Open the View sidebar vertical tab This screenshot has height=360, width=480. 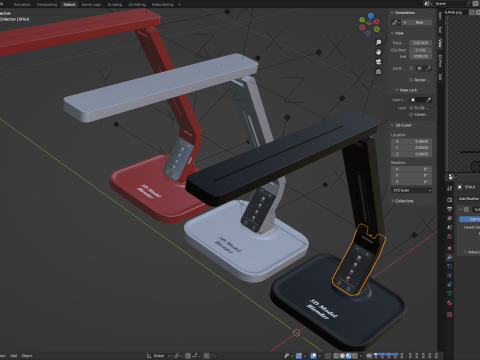point(440,43)
